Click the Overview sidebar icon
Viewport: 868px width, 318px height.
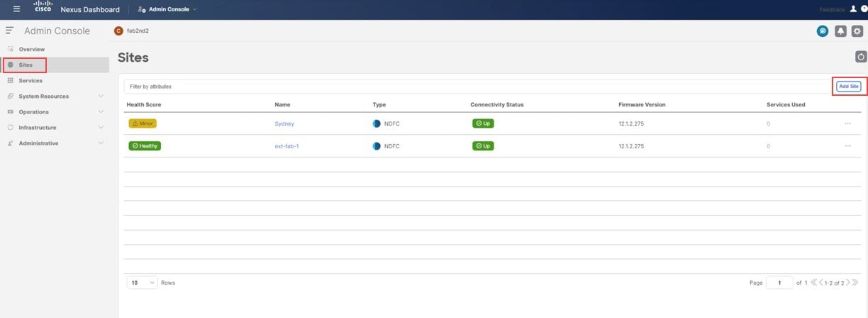point(10,49)
